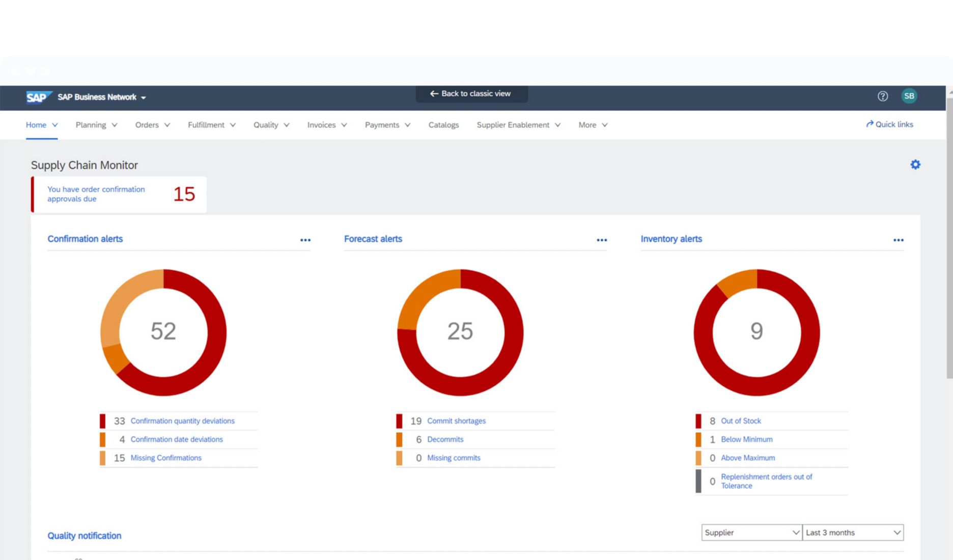Expand the SAP Business Network dropdown

click(x=144, y=97)
